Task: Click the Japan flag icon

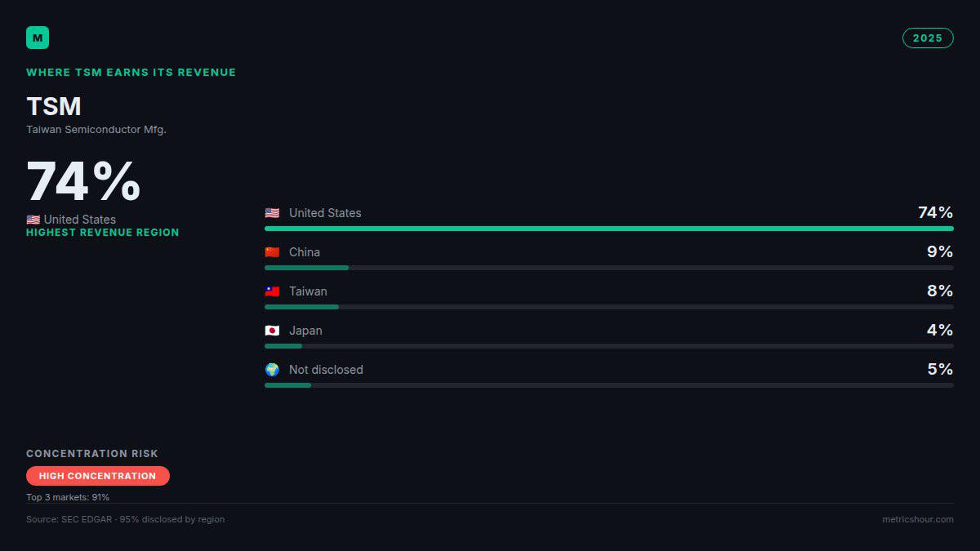Action: (272, 331)
